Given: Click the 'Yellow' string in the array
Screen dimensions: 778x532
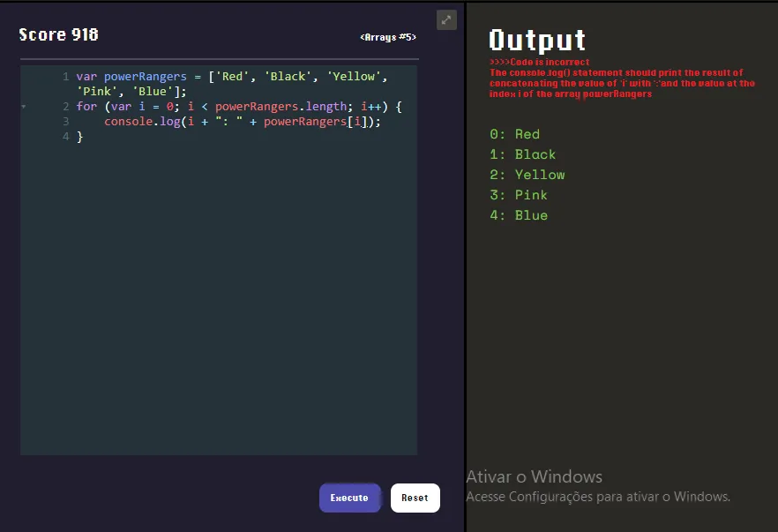Looking at the screenshot, I should [355, 77].
